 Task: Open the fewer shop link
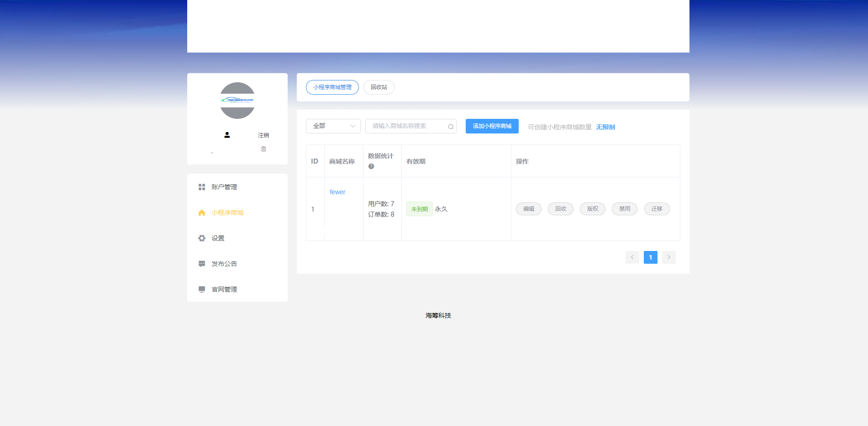pyautogui.click(x=337, y=192)
